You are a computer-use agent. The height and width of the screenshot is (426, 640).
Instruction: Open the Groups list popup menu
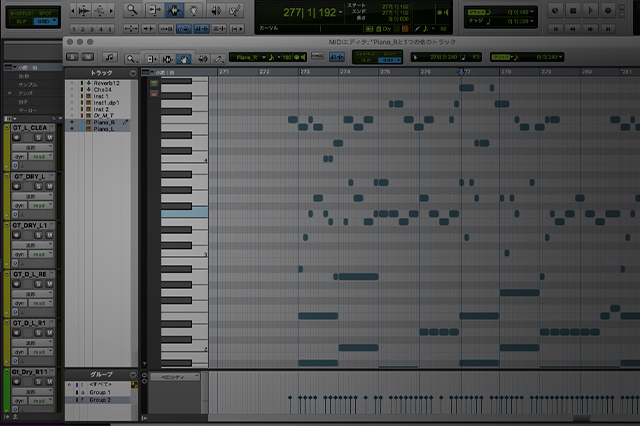click(x=133, y=375)
